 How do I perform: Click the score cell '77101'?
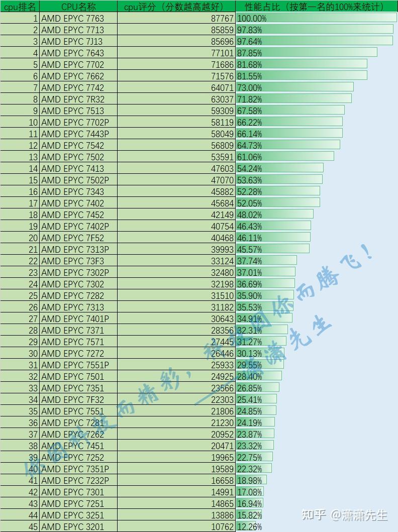(x=176, y=53)
